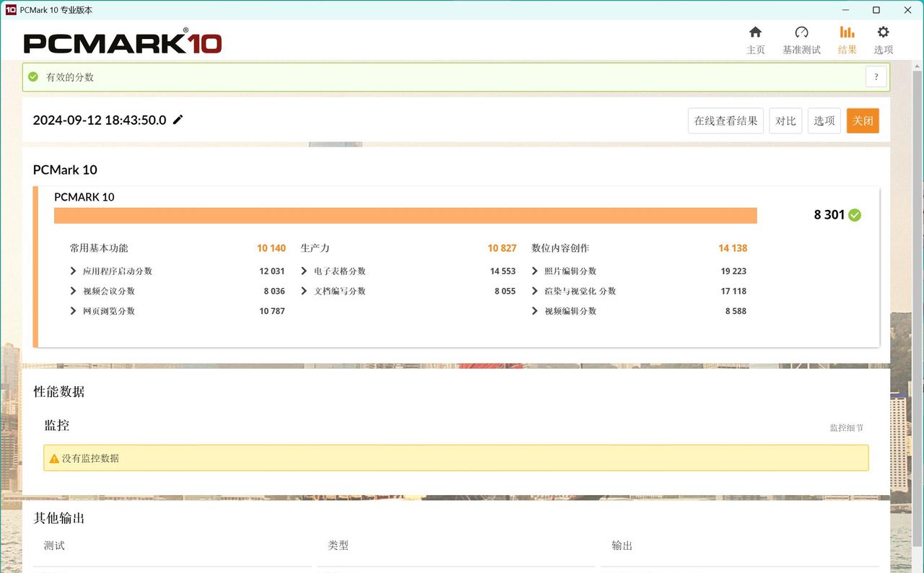The image size is (924, 573).
Task: Click the 12 031 score value
Action: [x=272, y=271]
